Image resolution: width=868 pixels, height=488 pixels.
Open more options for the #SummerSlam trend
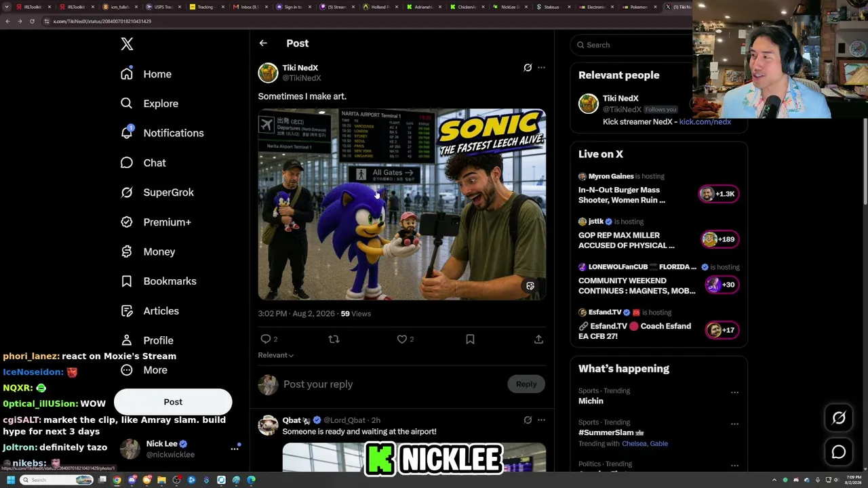[x=734, y=424]
